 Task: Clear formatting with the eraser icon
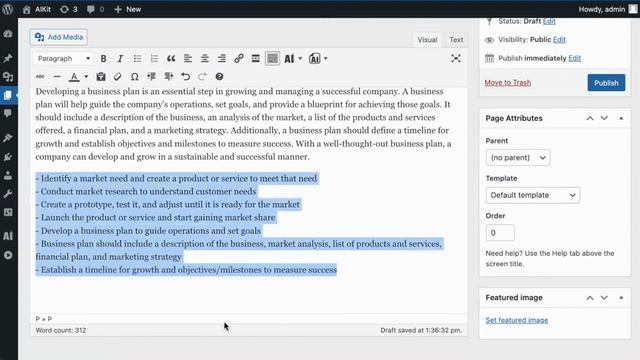pyautogui.click(x=118, y=77)
